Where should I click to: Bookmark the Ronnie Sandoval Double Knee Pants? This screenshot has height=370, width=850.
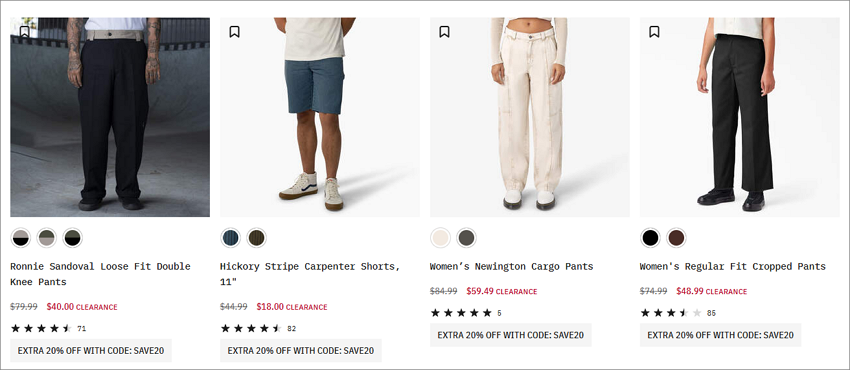pos(24,32)
